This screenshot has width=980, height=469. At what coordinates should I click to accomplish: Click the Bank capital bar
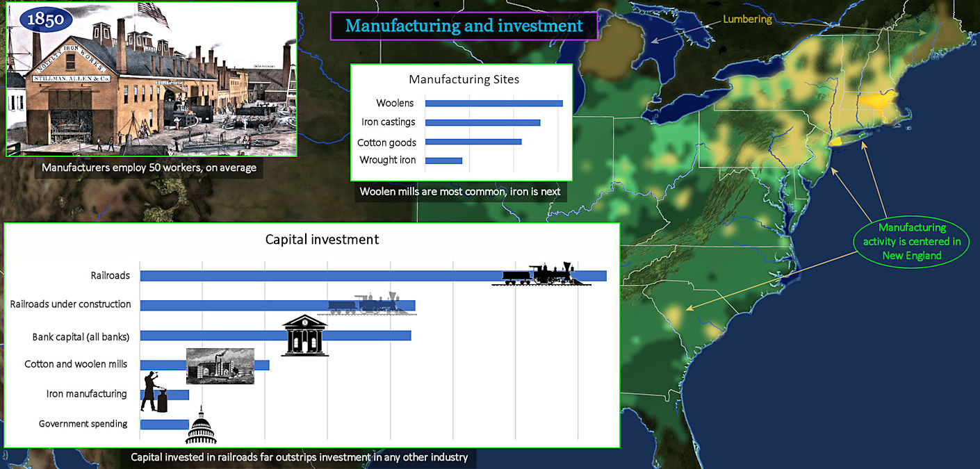[275, 336]
